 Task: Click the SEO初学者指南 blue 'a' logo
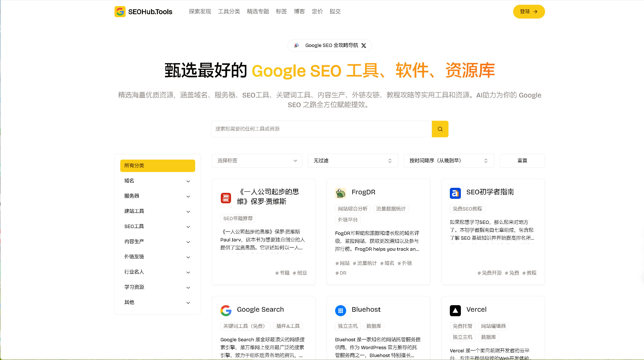(455, 193)
